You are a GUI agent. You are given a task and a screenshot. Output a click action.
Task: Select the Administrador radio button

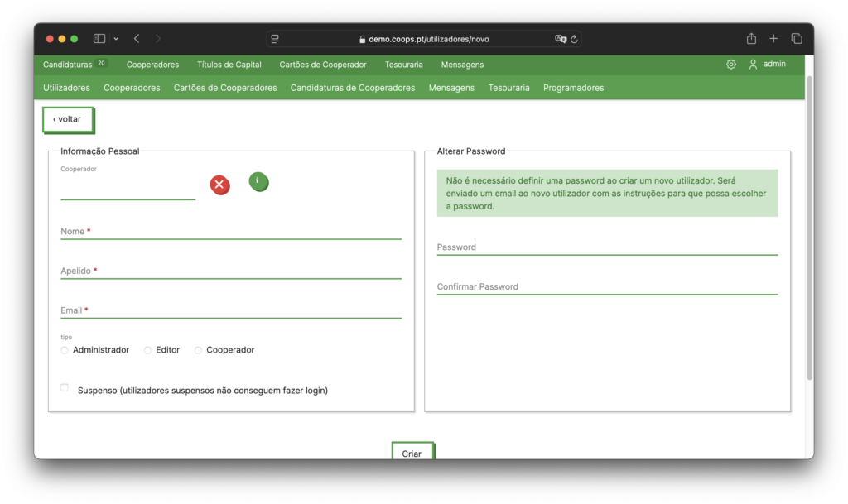[x=65, y=351]
